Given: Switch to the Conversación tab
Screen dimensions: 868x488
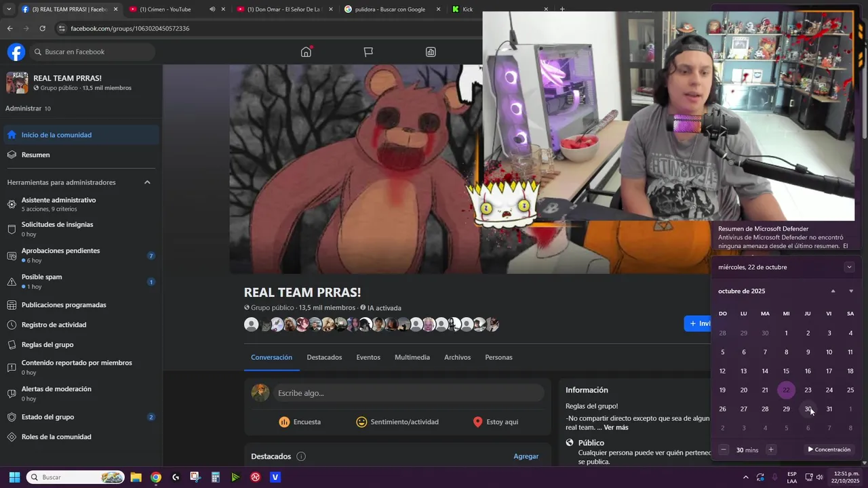Looking at the screenshot, I should pyautogui.click(x=271, y=357).
